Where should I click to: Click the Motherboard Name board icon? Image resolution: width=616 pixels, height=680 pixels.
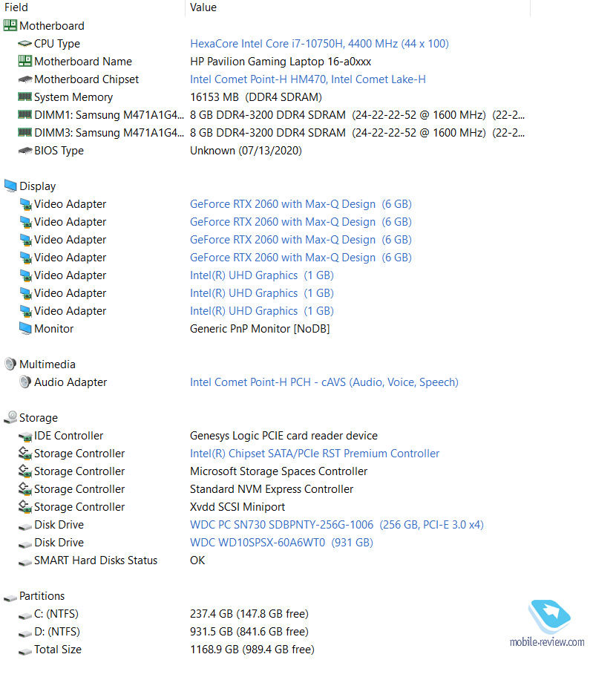pyautogui.click(x=24, y=61)
